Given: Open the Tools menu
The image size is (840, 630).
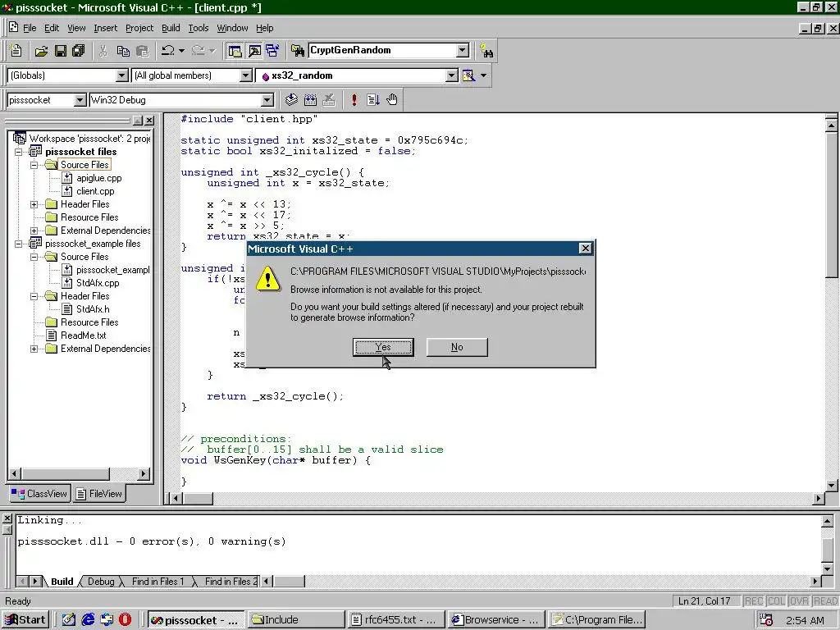Looking at the screenshot, I should point(199,28).
